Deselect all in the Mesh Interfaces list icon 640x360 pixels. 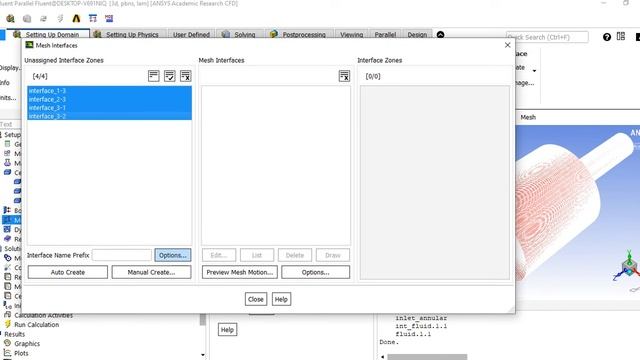pos(344,76)
